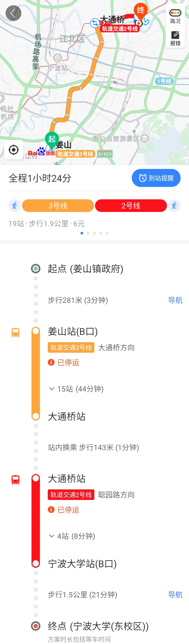Tap the second page indicator dot

click(x=88, y=233)
